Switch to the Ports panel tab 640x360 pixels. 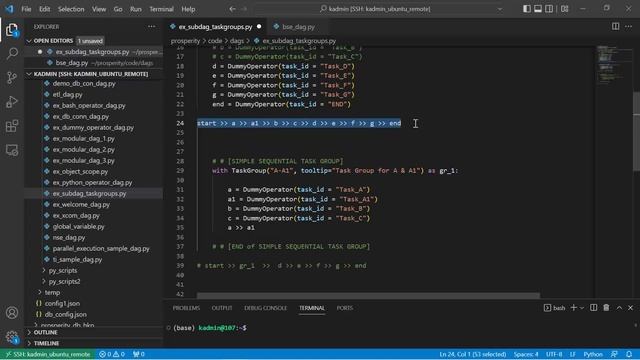point(344,308)
